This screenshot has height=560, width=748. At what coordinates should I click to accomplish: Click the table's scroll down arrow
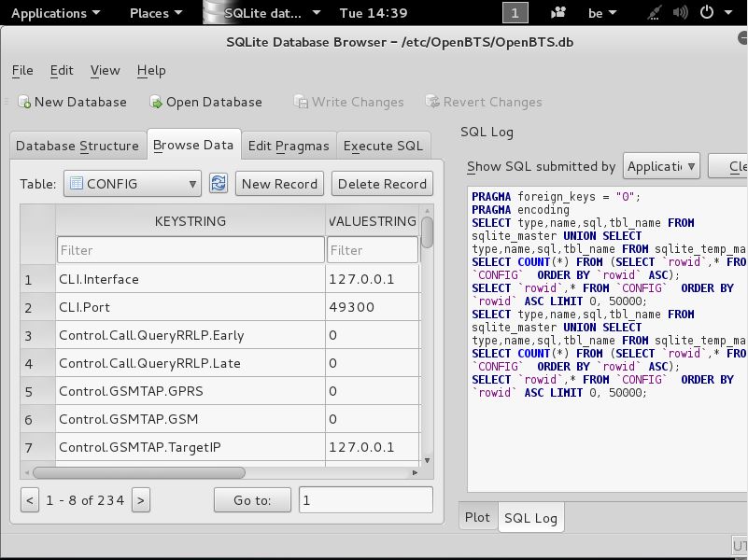pos(428,460)
